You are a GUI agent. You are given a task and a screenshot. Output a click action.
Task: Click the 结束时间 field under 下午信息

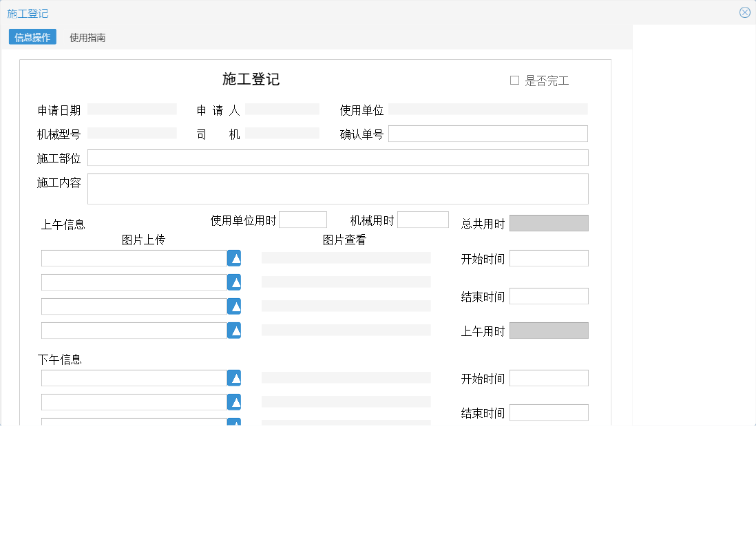click(x=549, y=412)
